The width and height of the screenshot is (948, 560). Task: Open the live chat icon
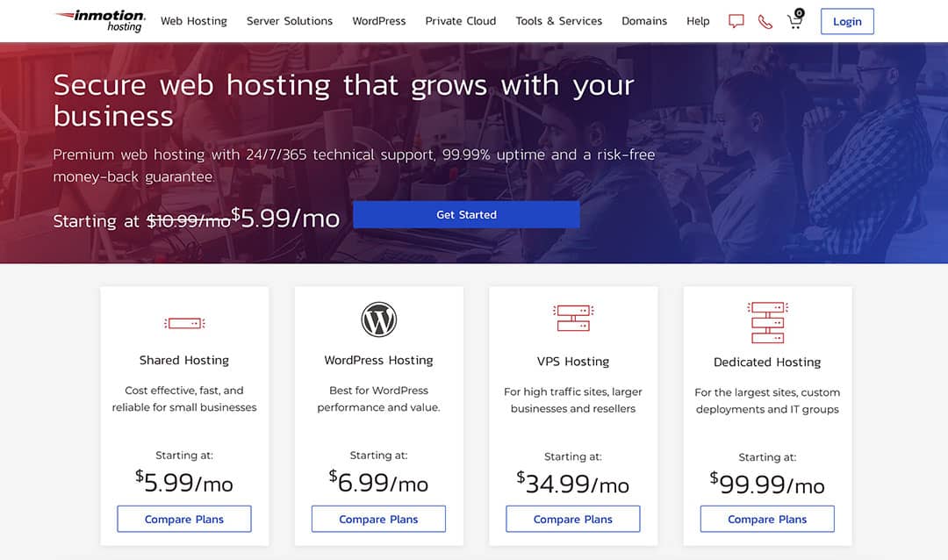736,21
